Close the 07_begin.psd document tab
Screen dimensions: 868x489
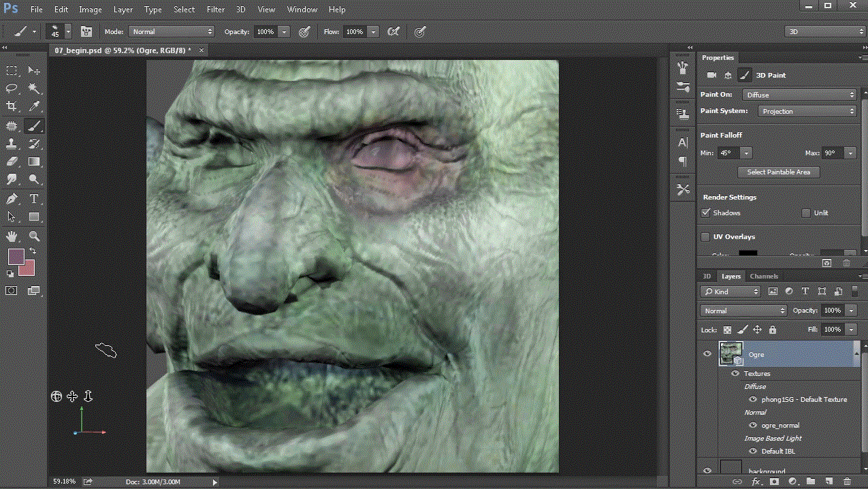coord(202,50)
